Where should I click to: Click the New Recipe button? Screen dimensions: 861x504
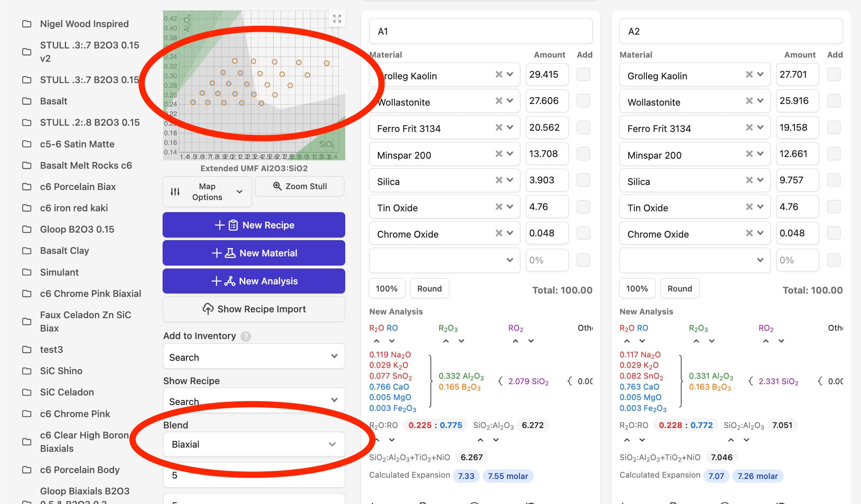pyautogui.click(x=254, y=225)
